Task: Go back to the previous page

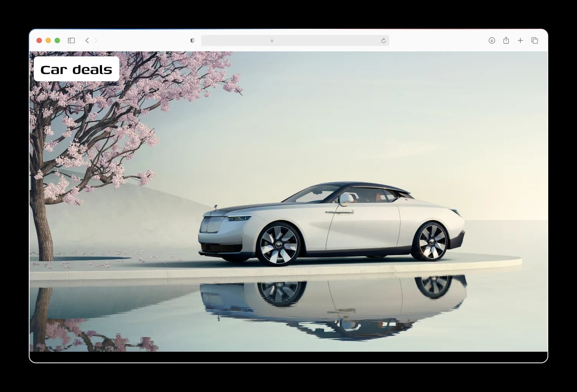Action: tap(87, 41)
